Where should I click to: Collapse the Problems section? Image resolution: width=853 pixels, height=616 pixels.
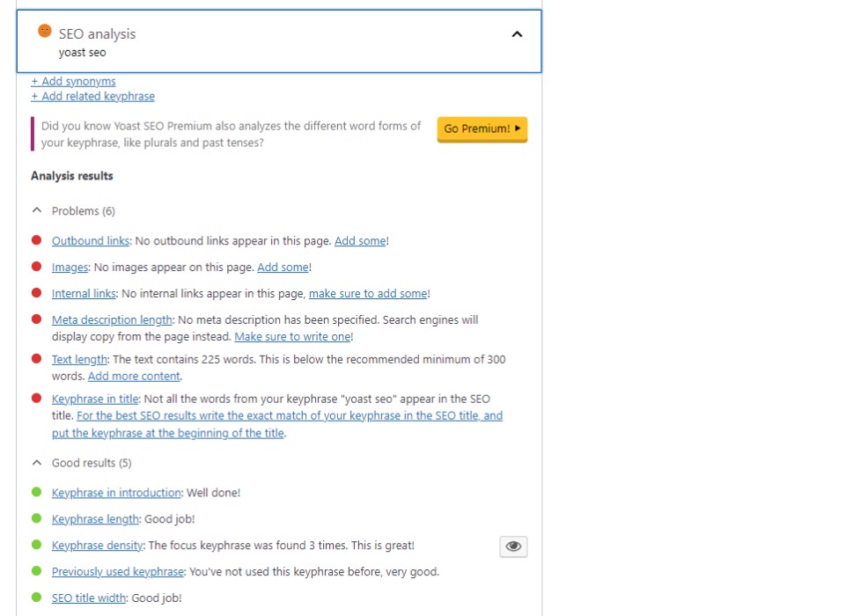36,210
